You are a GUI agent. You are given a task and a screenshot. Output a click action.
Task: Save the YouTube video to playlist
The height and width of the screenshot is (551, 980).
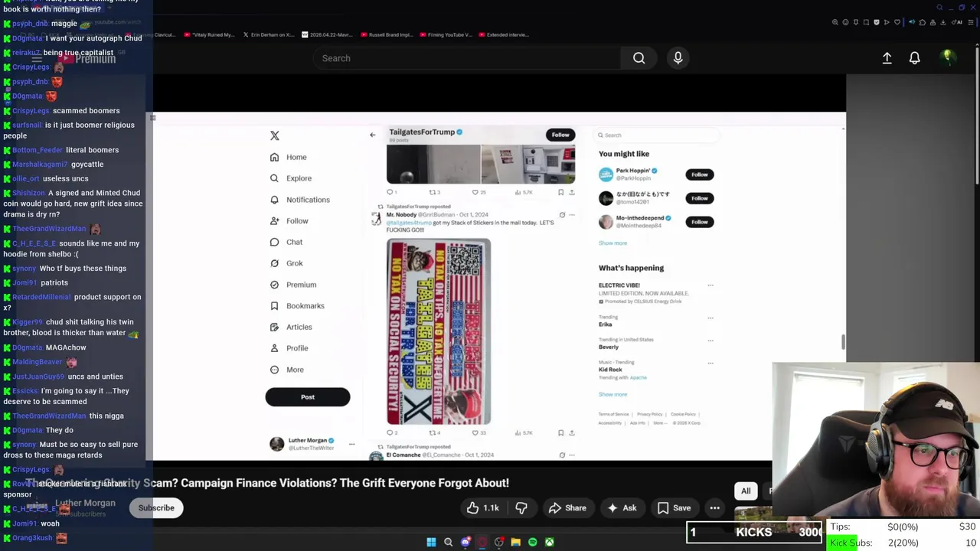674,508
